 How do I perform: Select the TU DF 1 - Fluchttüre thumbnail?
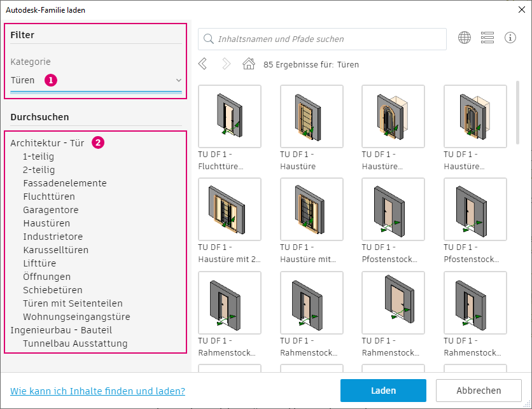(x=230, y=116)
